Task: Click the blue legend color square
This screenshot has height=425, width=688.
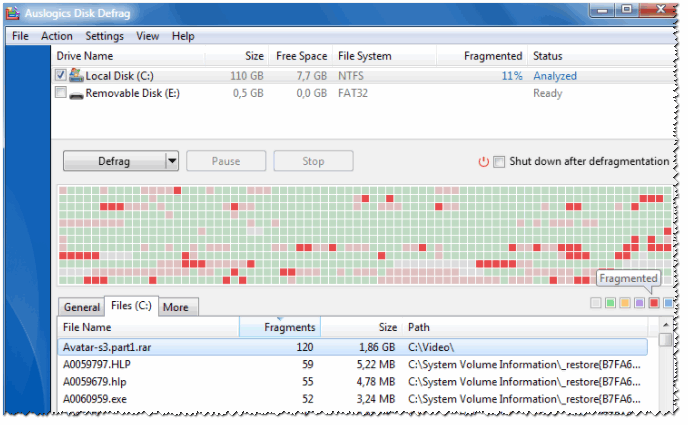Action: click(668, 303)
